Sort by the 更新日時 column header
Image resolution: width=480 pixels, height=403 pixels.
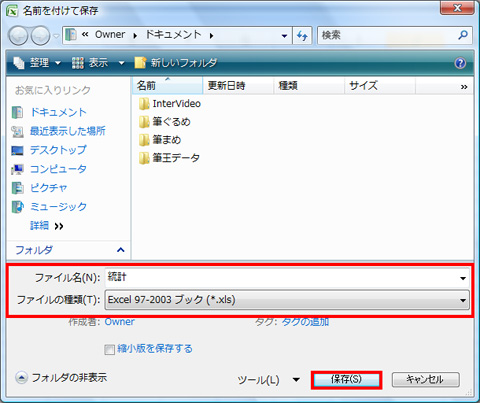click(x=238, y=86)
